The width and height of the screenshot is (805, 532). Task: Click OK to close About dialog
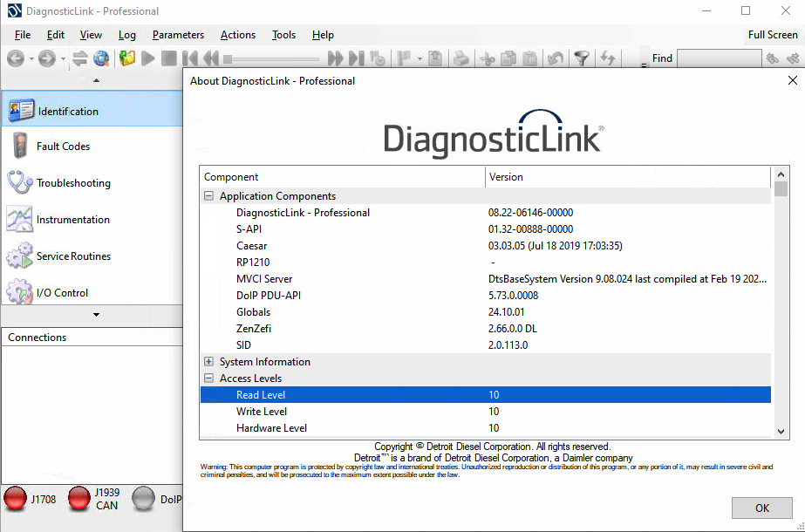762,508
